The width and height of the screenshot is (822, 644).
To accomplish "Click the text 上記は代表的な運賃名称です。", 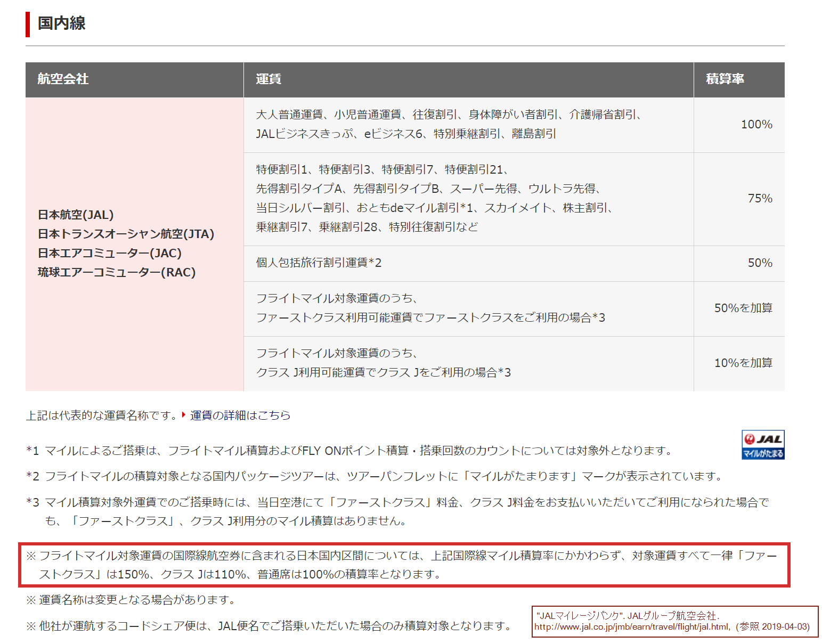I will [x=102, y=415].
